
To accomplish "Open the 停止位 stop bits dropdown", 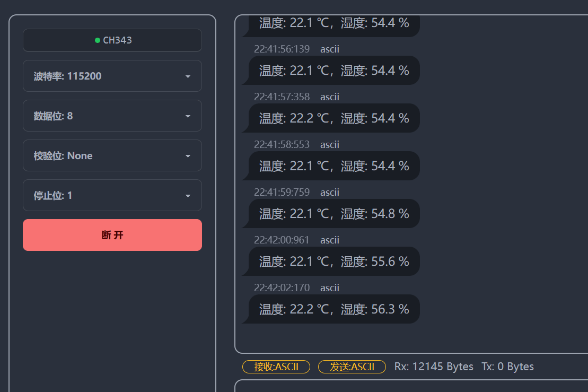I will (112, 195).
